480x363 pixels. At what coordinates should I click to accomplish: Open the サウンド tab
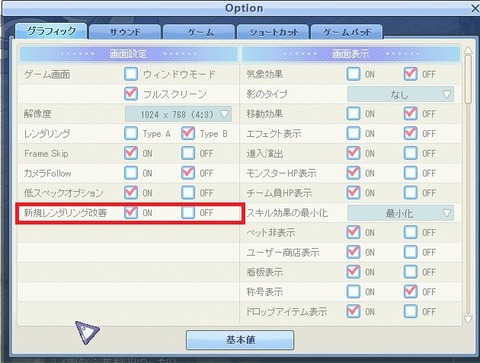coord(125,32)
